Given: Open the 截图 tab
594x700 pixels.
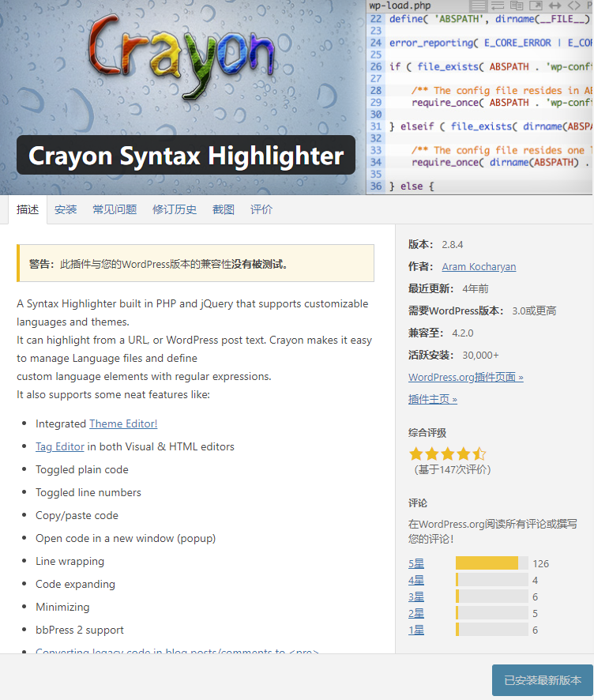Looking at the screenshot, I should [224, 209].
